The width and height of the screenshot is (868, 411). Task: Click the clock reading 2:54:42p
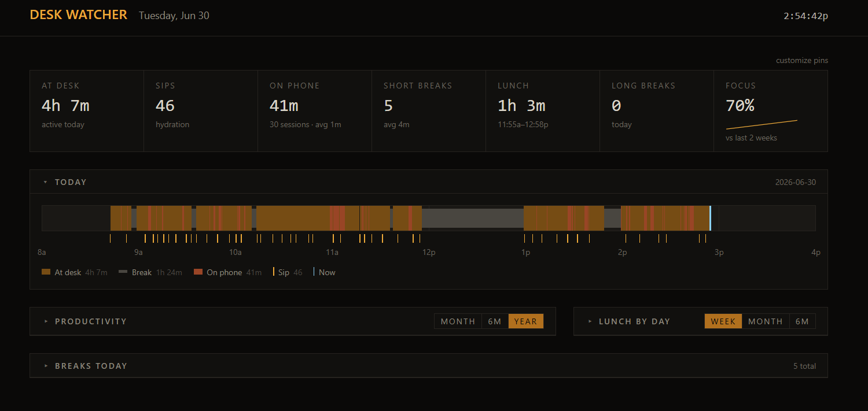806,16
